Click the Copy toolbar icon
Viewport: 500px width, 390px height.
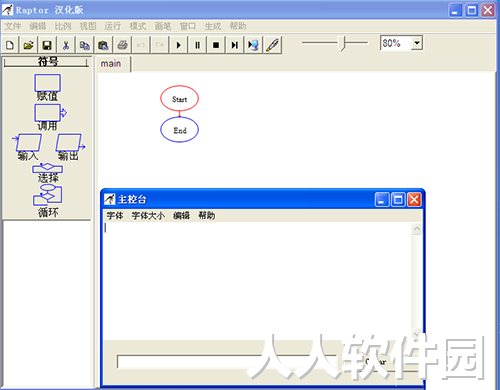85,45
